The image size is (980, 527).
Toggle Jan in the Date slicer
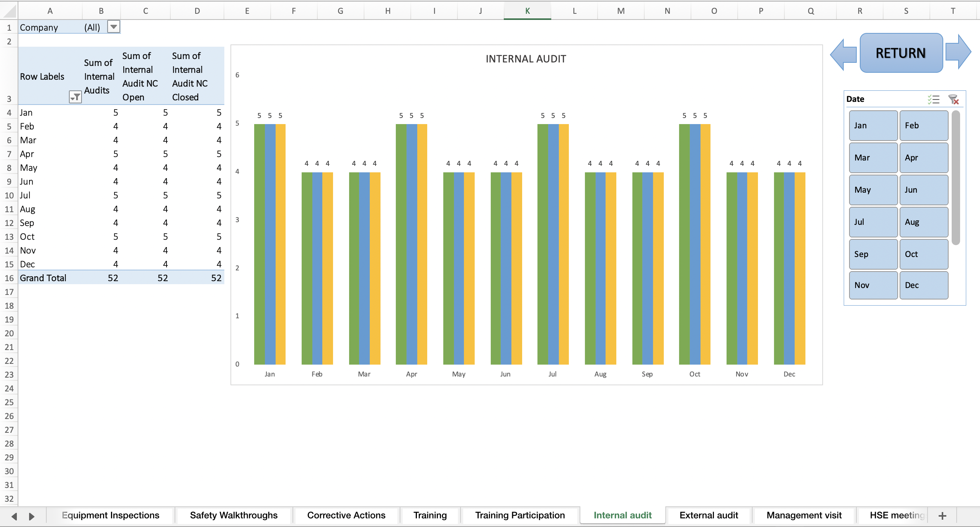click(873, 125)
